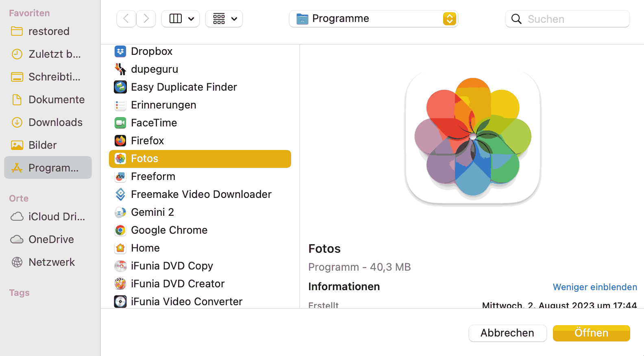
Task: Select Google Chrome in the list
Action: coord(169,230)
